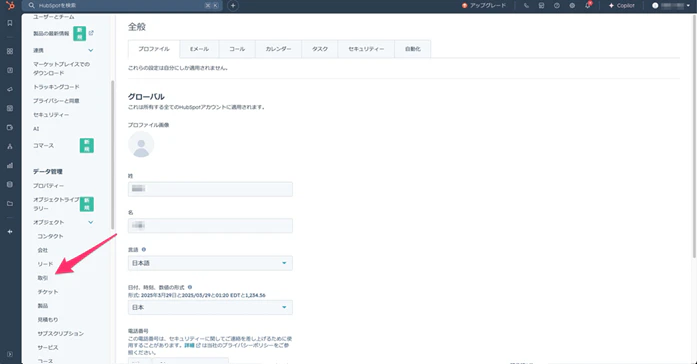Switch to the 自動化 tab
Screen dimensions: 697x364
413,49
